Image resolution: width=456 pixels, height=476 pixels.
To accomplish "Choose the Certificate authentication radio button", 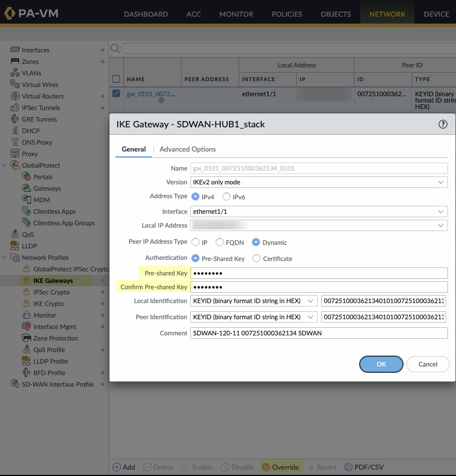I will pyautogui.click(x=257, y=259).
